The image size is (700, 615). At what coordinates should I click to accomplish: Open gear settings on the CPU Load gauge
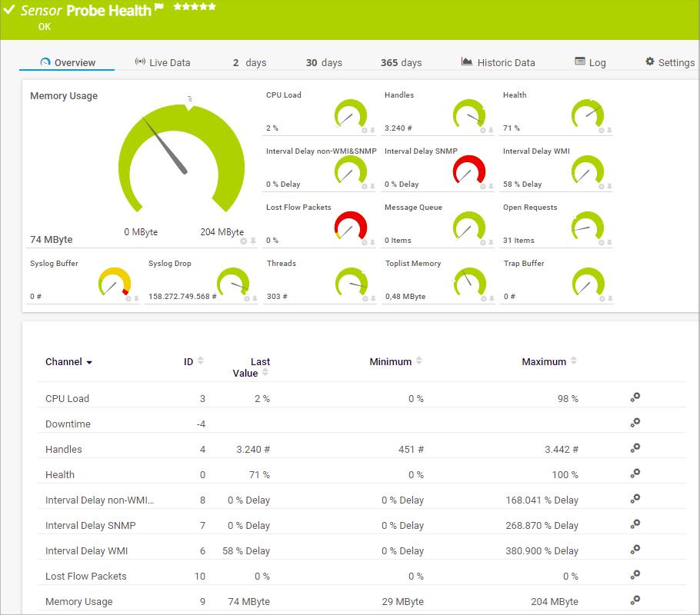365,131
